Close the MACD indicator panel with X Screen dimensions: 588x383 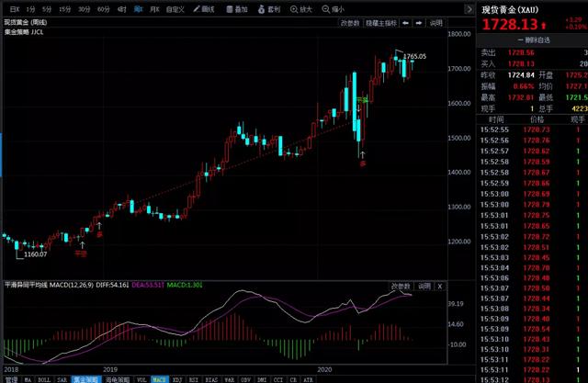pos(438,286)
